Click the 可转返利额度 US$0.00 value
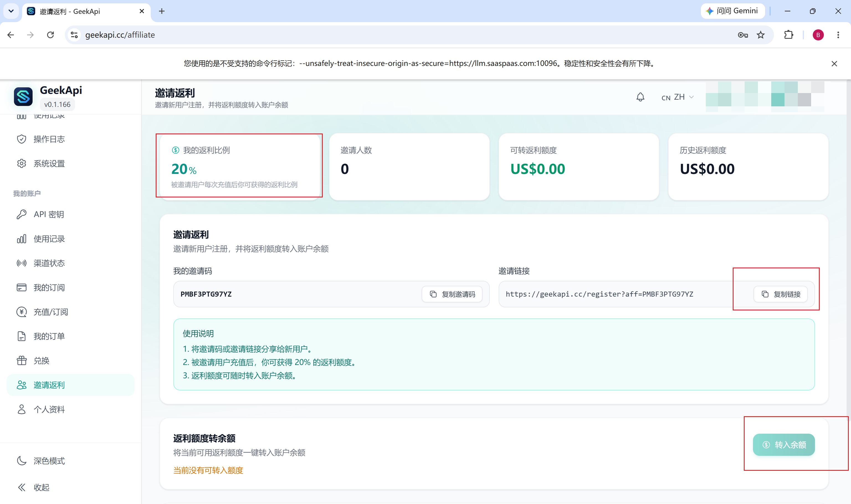This screenshot has width=851, height=504. [538, 169]
